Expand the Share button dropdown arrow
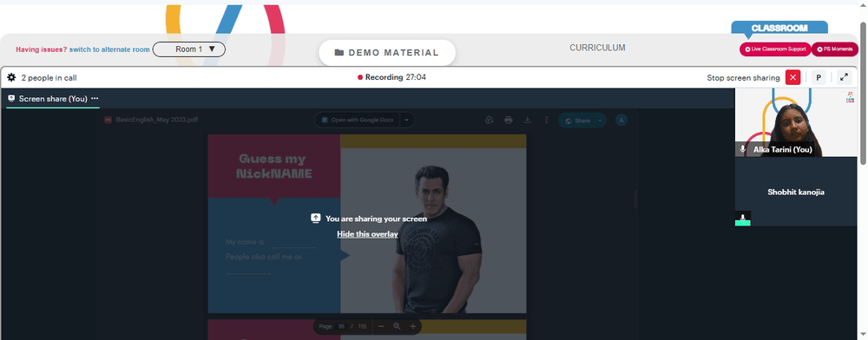The image size is (868, 340). tap(600, 120)
